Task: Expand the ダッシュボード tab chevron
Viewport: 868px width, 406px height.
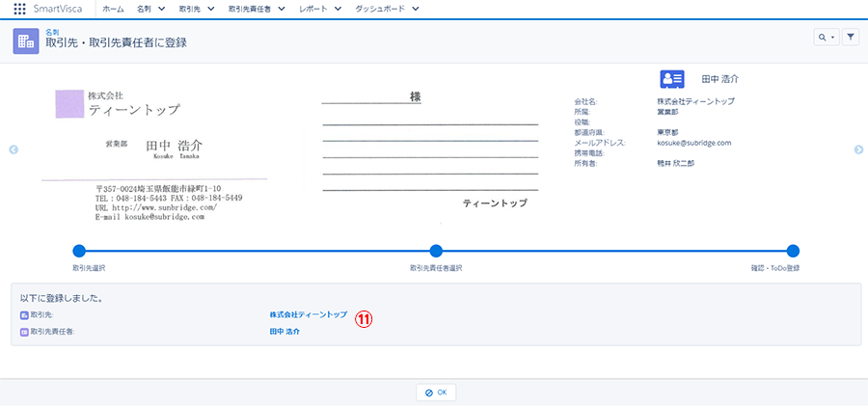Action: (x=415, y=9)
